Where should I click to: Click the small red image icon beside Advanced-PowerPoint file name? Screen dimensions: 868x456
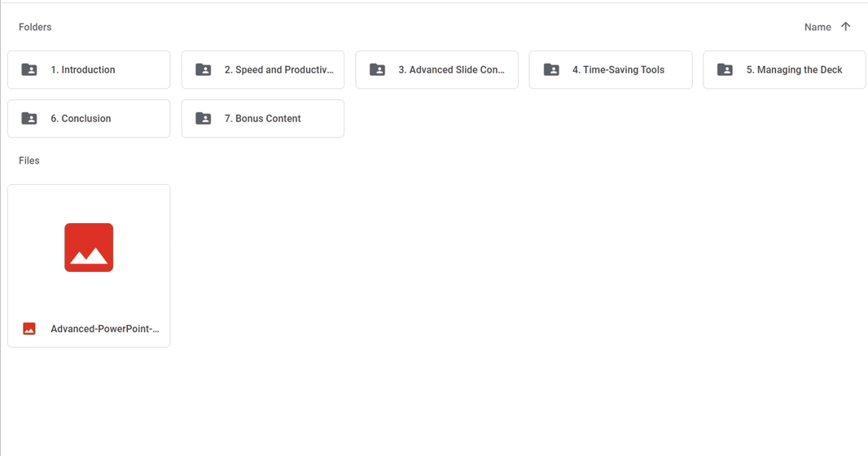point(29,329)
